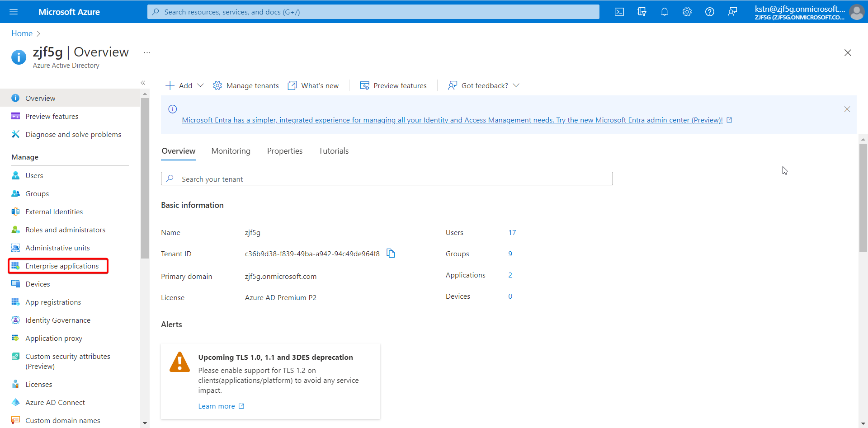Collapse the left sidebar menu
Viewport: 868px width, 428px height.
[143, 83]
